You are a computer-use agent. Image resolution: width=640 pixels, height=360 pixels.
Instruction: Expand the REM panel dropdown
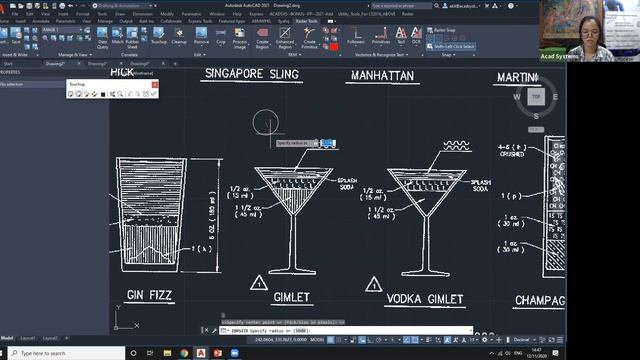[x=294, y=55]
